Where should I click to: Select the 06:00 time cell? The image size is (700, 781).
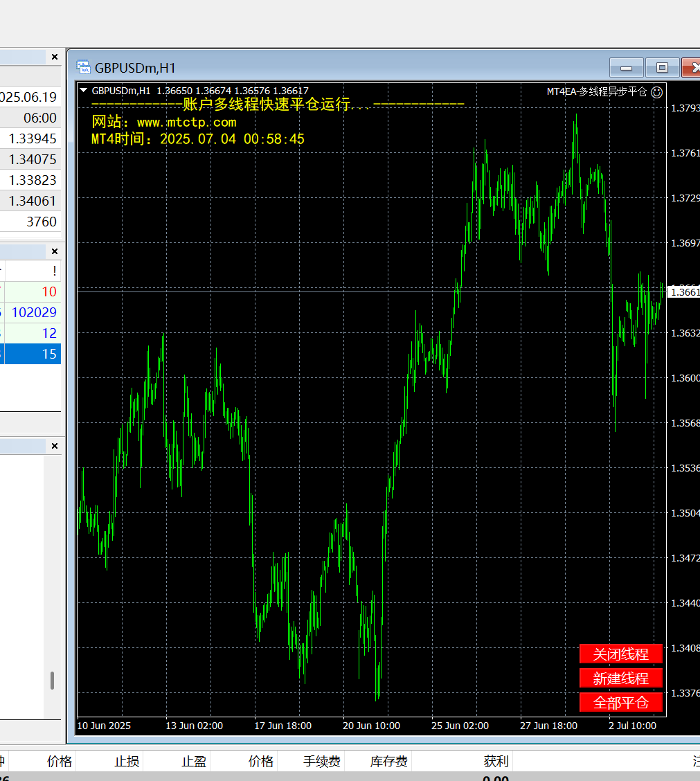pyautogui.click(x=40, y=118)
